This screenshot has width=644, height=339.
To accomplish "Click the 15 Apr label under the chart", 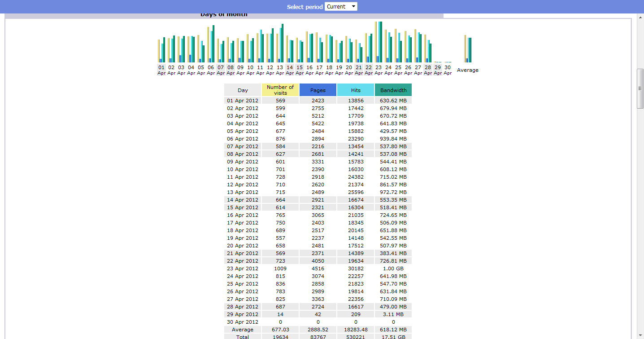I will [300, 70].
